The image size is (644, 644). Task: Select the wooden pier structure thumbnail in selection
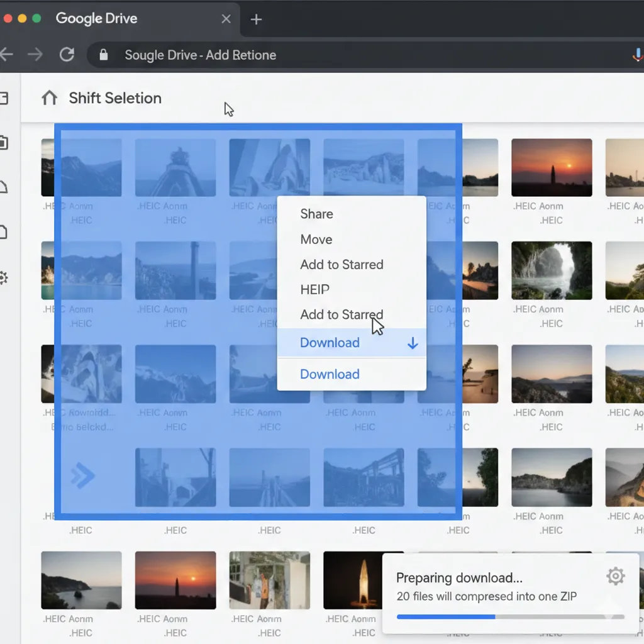coord(364,477)
